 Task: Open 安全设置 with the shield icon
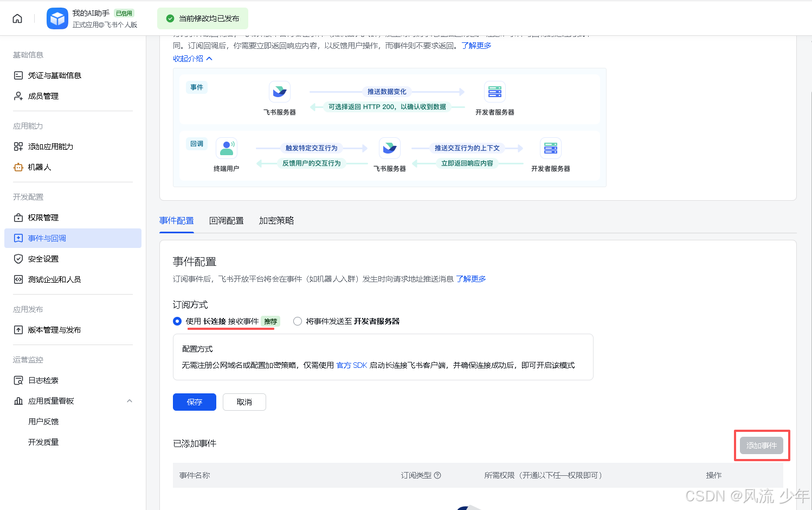click(18, 259)
